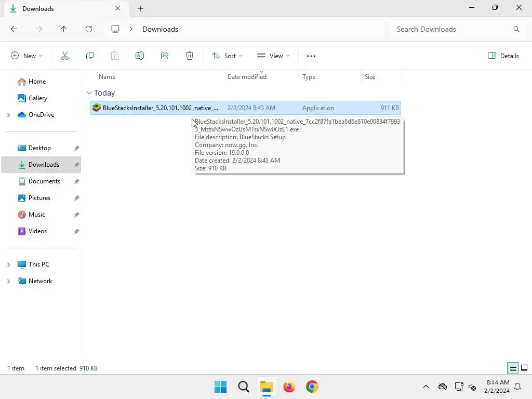Open Documents in the navigation pane
Image resolution: width=532 pixels, height=399 pixels.
click(44, 181)
